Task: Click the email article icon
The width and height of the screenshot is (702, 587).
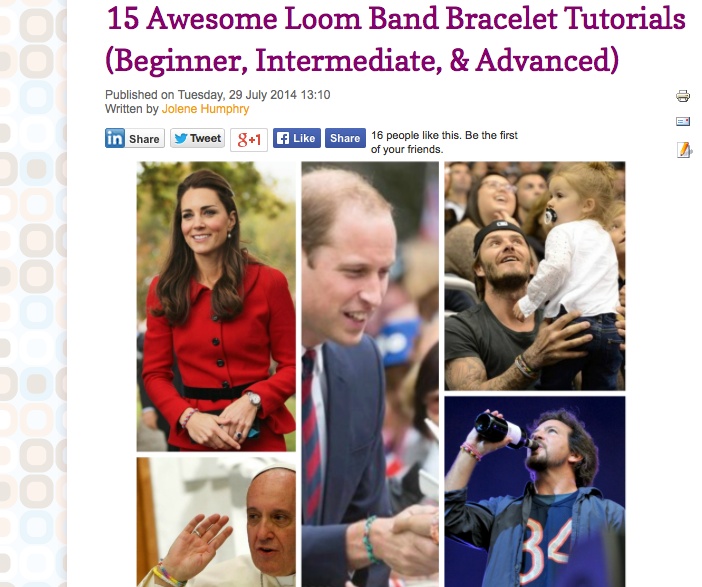Action: (683, 121)
